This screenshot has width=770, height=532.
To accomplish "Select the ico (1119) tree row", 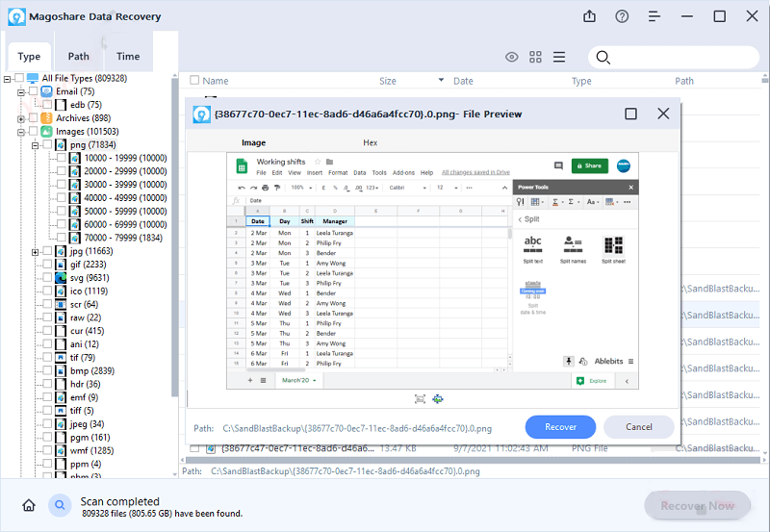I will tap(89, 291).
